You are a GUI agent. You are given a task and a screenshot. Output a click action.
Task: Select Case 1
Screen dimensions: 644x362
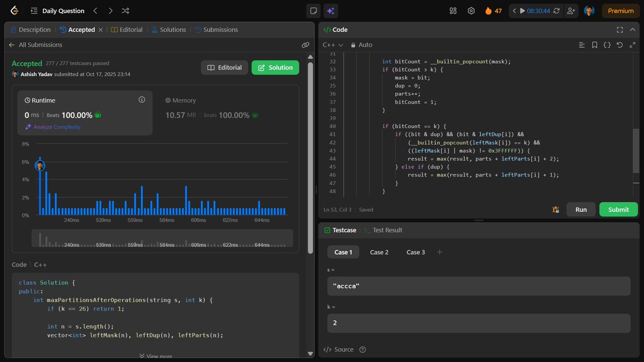(x=343, y=252)
